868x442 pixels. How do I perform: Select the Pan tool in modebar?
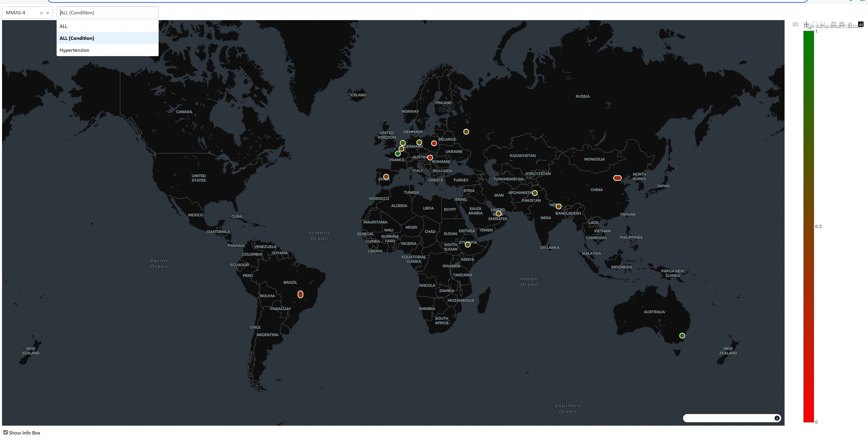click(806, 24)
